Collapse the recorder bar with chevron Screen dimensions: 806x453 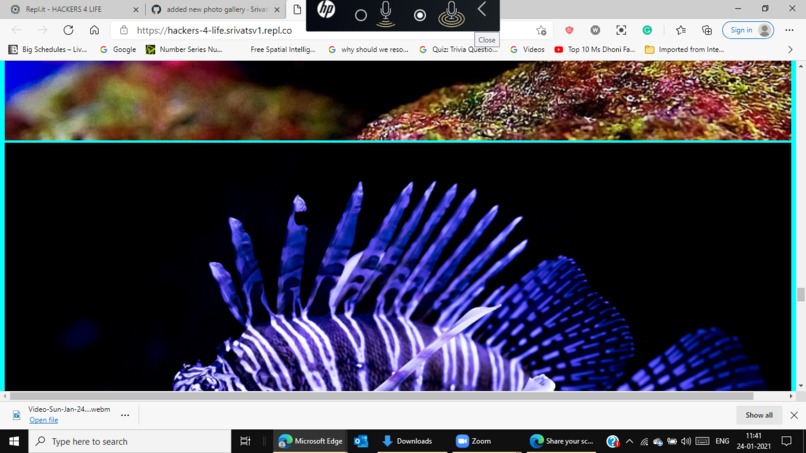tap(482, 9)
